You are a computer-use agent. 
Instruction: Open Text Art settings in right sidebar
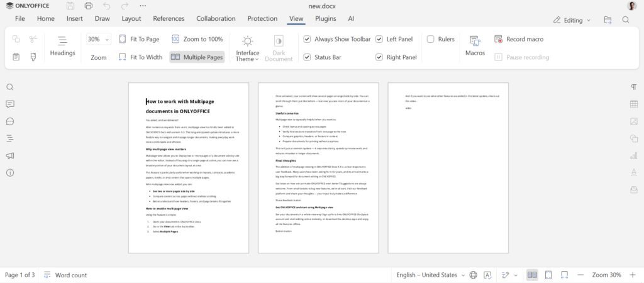[634, 172]
